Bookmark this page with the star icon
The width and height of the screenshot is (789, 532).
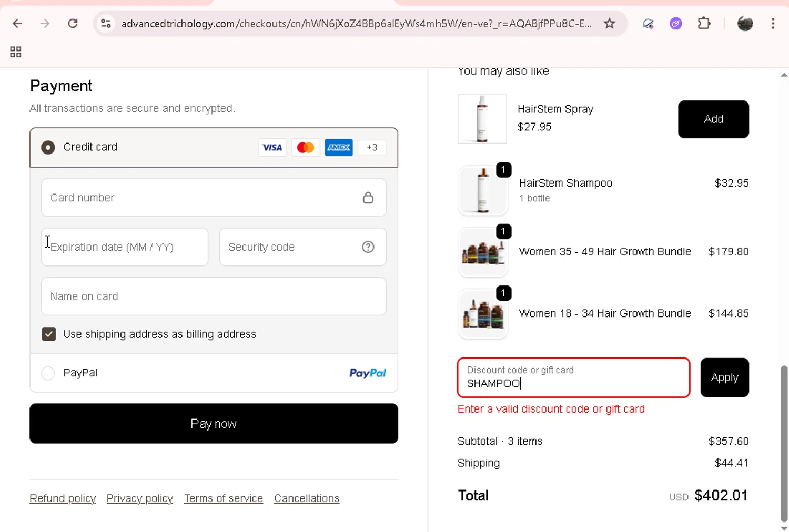609,23
